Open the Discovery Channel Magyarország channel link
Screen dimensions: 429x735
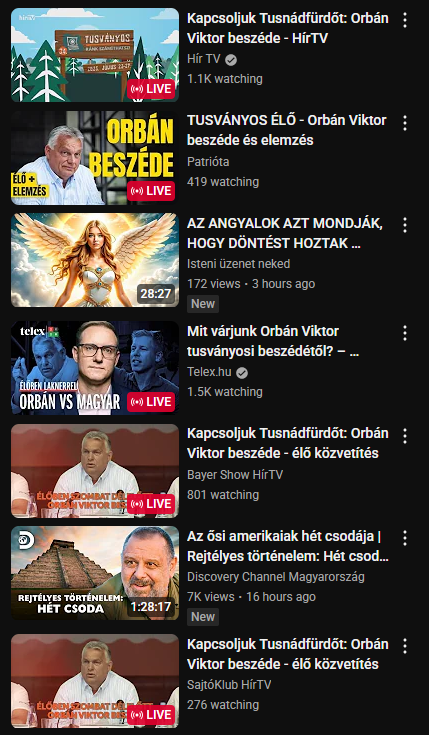tap(276, 577)
